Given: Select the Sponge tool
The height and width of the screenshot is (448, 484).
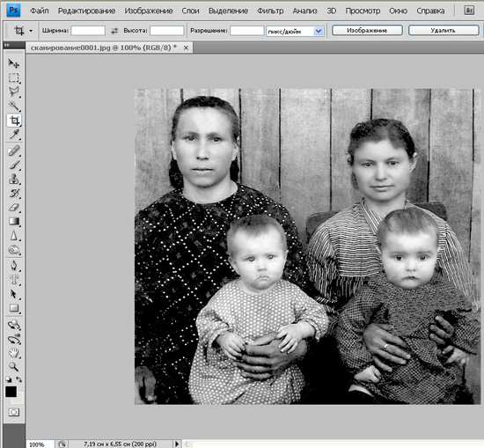Looking at the screenshot, I should (x=13, y=250).
